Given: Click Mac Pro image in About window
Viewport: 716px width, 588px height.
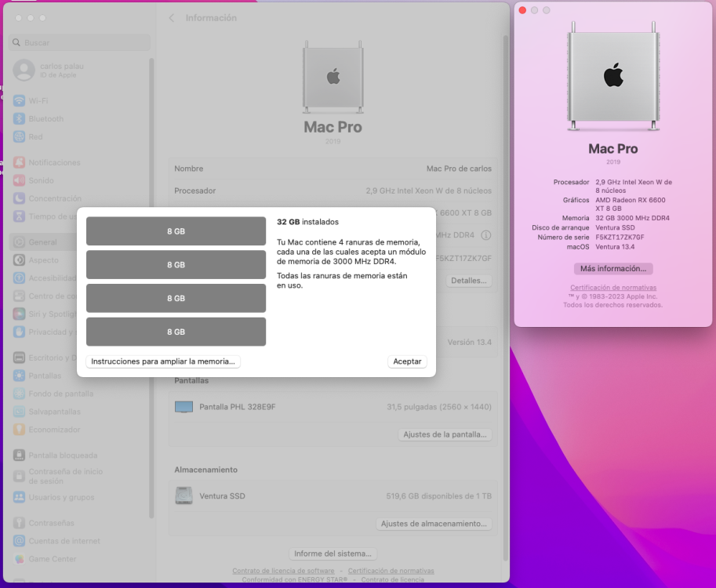Looking at the screenshot, I should tap(612, 76).
